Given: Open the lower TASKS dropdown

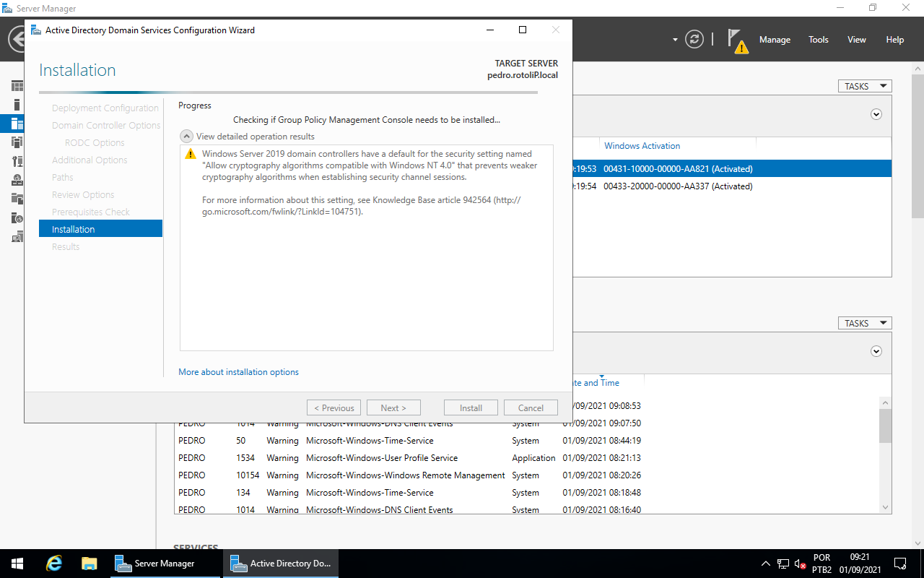Looking at the screenshot, I should click(x=864, y=323).
